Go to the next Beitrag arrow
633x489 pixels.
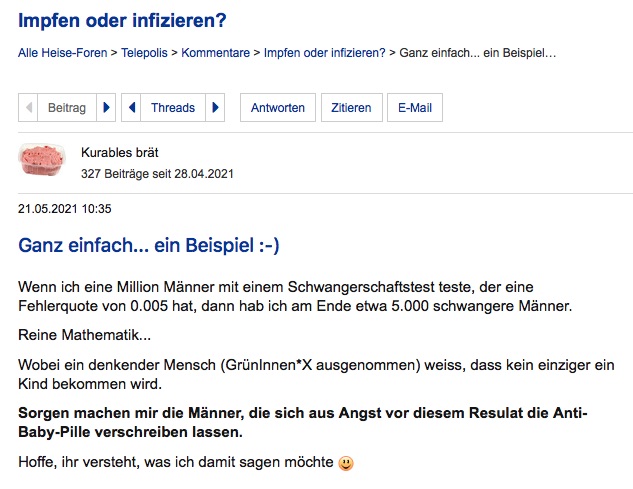click(x=107, y=108)
